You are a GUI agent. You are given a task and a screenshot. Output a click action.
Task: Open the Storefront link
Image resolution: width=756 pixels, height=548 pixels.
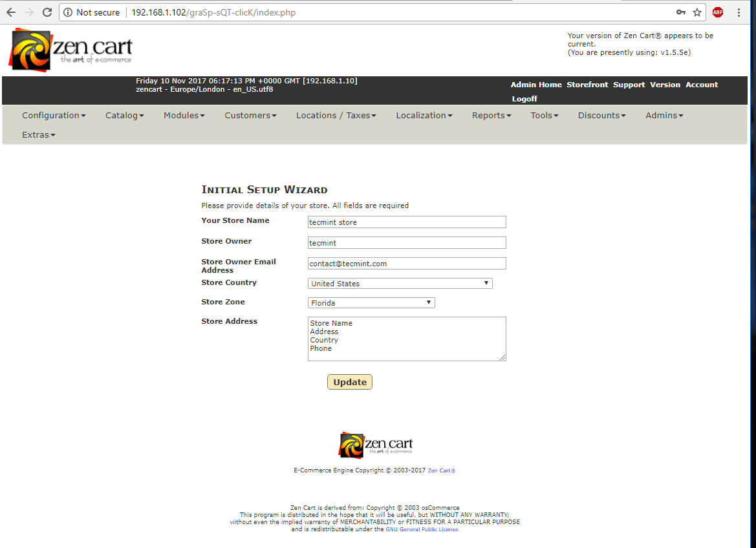[587, 85]
